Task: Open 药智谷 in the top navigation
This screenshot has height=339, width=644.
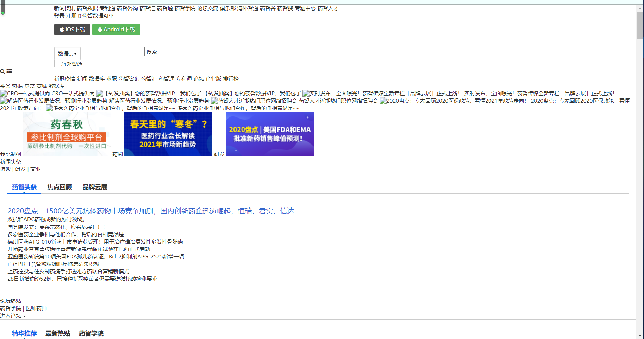Action: 268,8
